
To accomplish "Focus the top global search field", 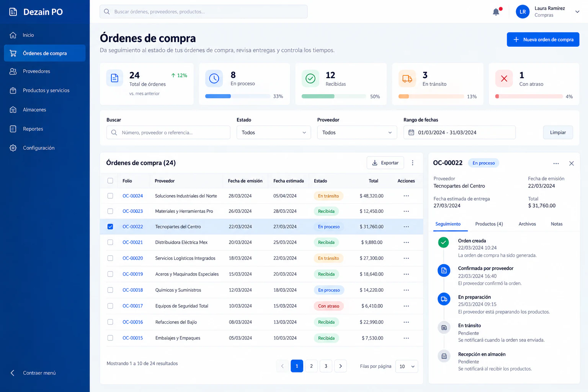I will click(203, 11).
